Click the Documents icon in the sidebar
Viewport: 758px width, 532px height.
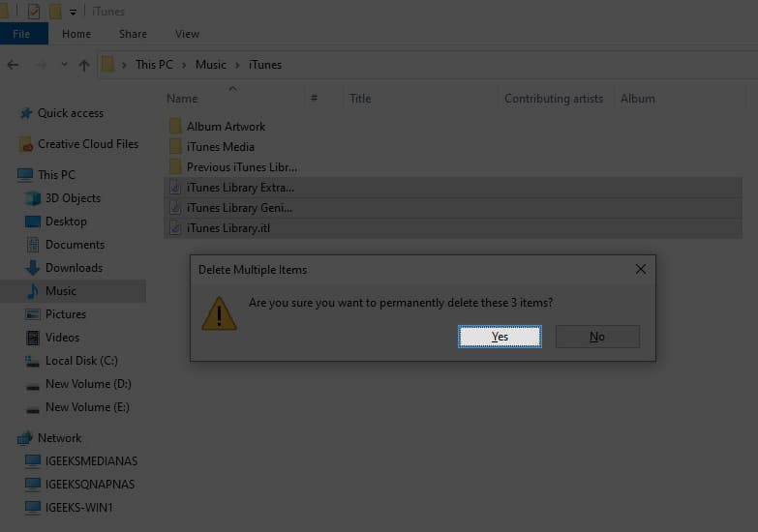pyautogui.click(x=33, y=245)
